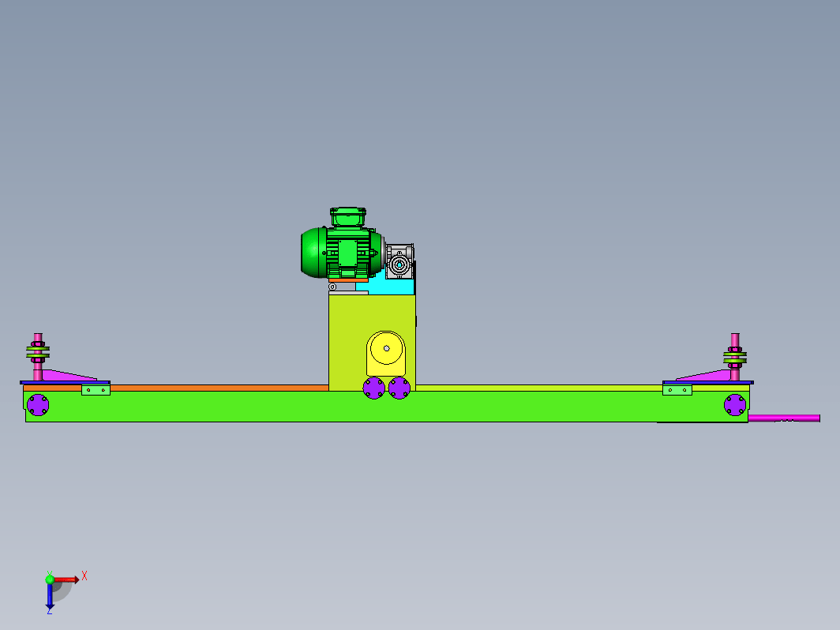
Task: Click the yellow bearing housing on column
Action: (386, 354)
